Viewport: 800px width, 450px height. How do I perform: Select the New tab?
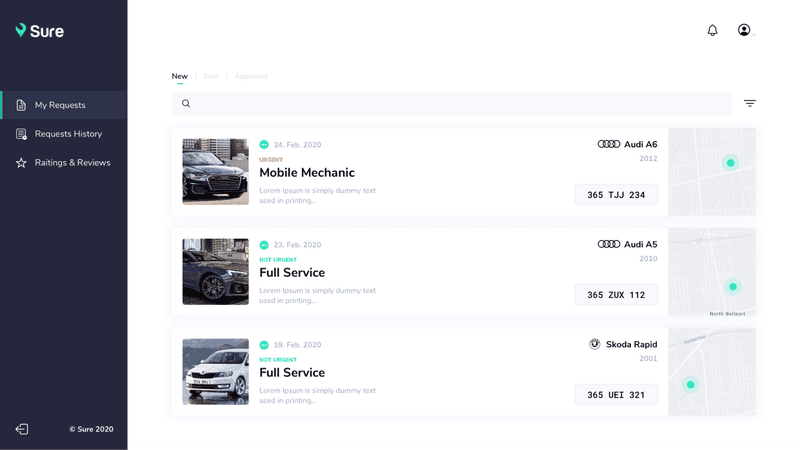pos(180,76)
